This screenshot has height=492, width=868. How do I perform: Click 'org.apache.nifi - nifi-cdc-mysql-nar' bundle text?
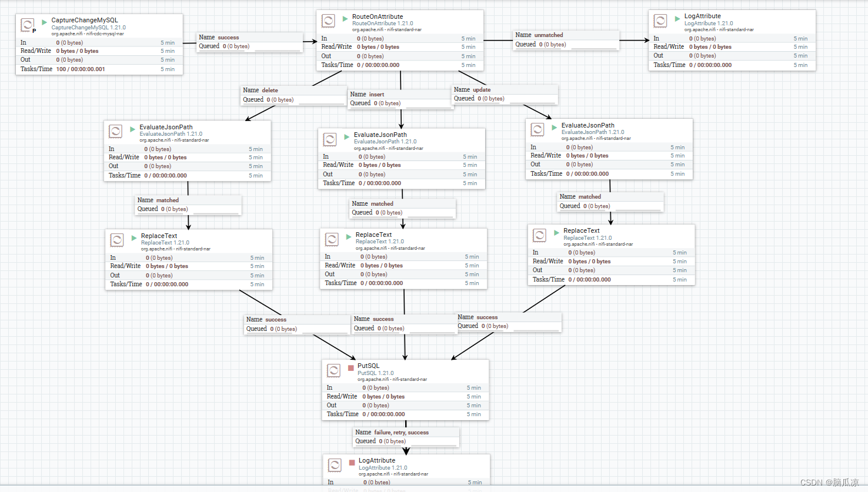pyautogui.click(x=88, y=34)
